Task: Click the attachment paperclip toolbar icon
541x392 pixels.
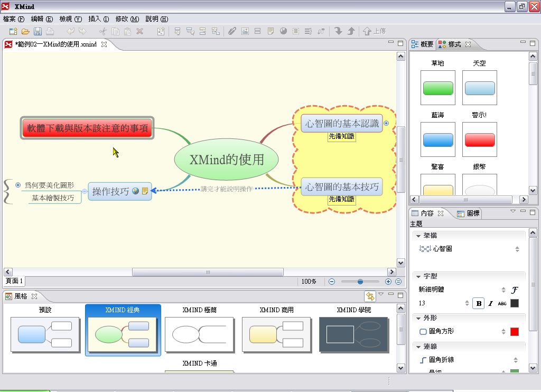Action: pos(232,31)
